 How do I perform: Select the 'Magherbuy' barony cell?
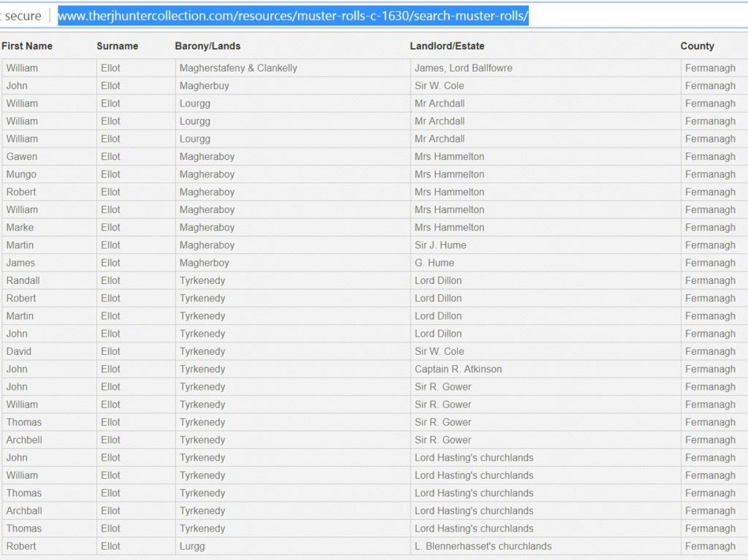pyautogui.click(x=205, y=86)
